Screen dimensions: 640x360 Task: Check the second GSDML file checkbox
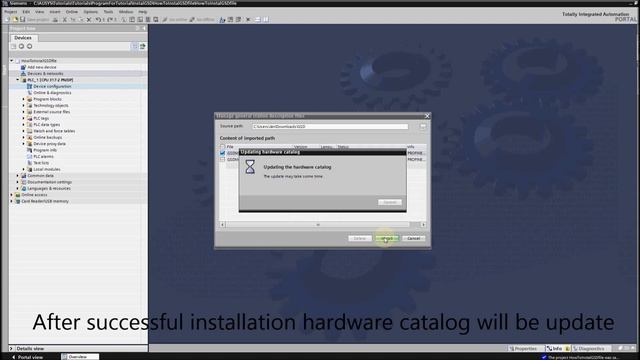tap(222, 160)
